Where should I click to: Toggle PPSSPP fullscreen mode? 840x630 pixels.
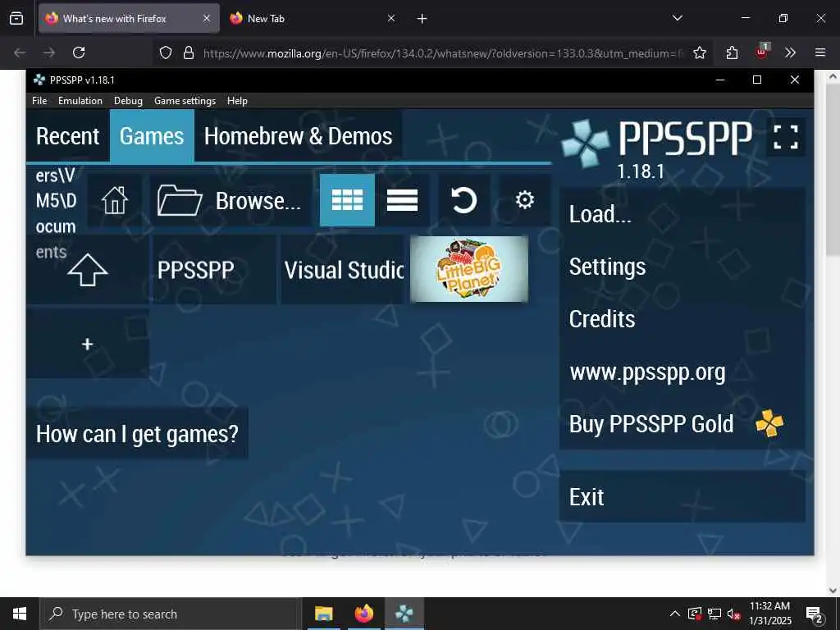[786, 137]
